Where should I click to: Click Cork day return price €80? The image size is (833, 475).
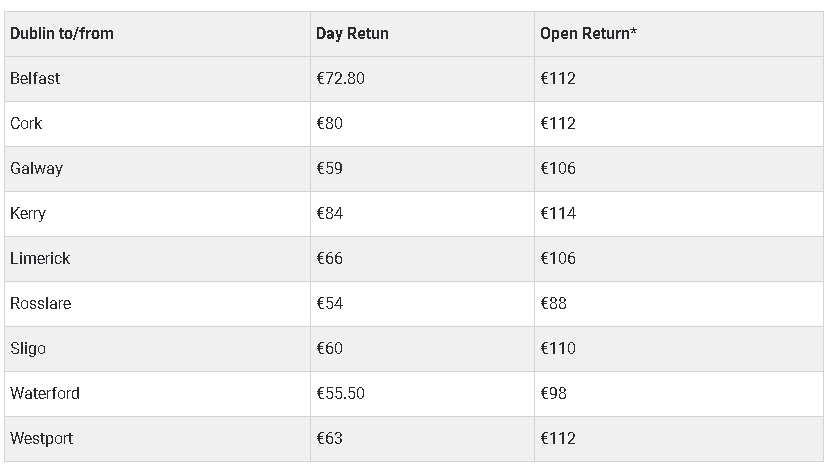329,123
